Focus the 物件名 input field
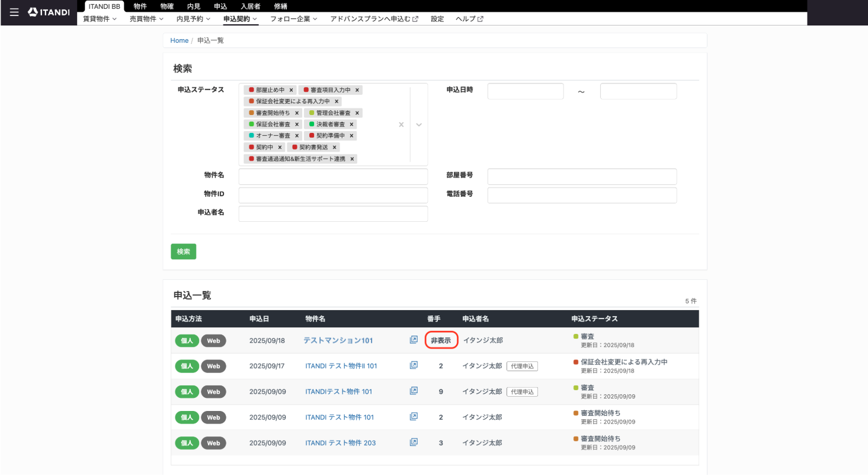868x475 pixels. click(333, 177)
